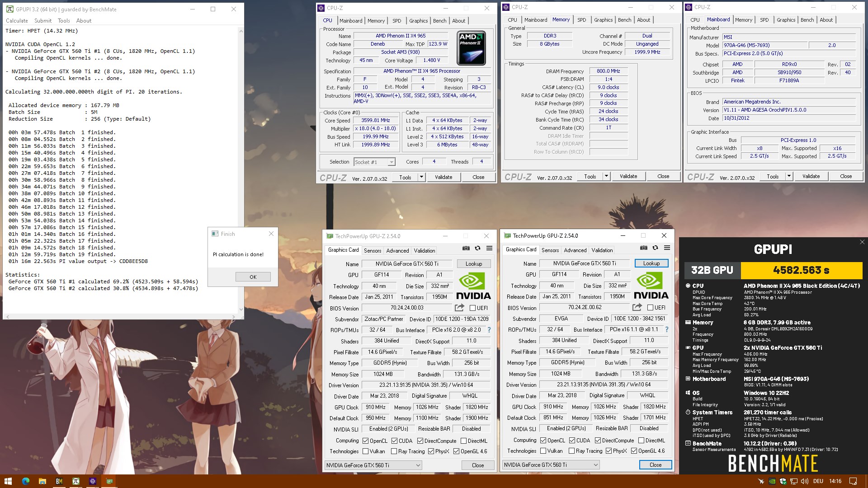Click Tools button in the CPU-Z Memory window
868x488 pixels.
[x=590, y=176]
